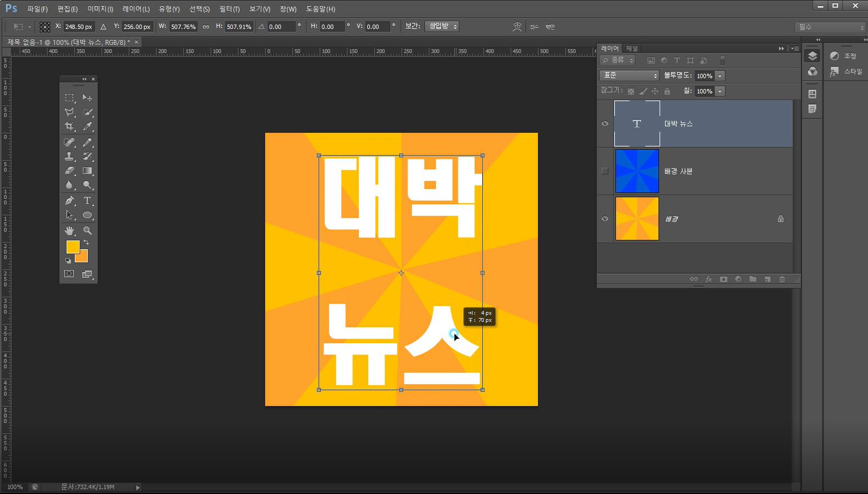Select the Path Selection tool

(x=70, y=215)
